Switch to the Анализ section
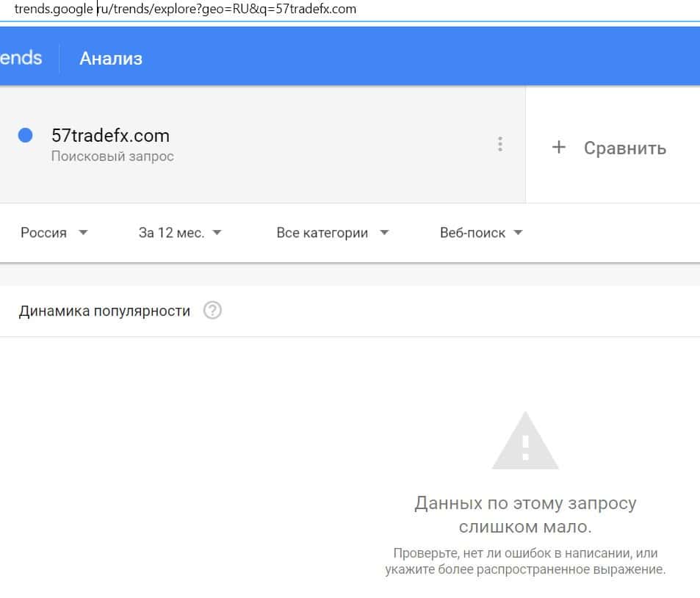This screenshot has width=700, height=598. (x=111, y=58)
